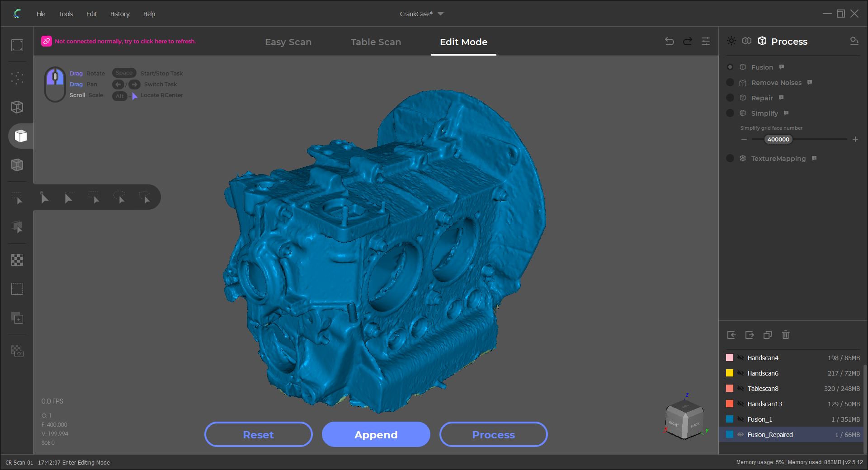Viewport: 868px width, 470px height.
Task: Choose the polygon selection cursor tool
Action: [145, 197]
